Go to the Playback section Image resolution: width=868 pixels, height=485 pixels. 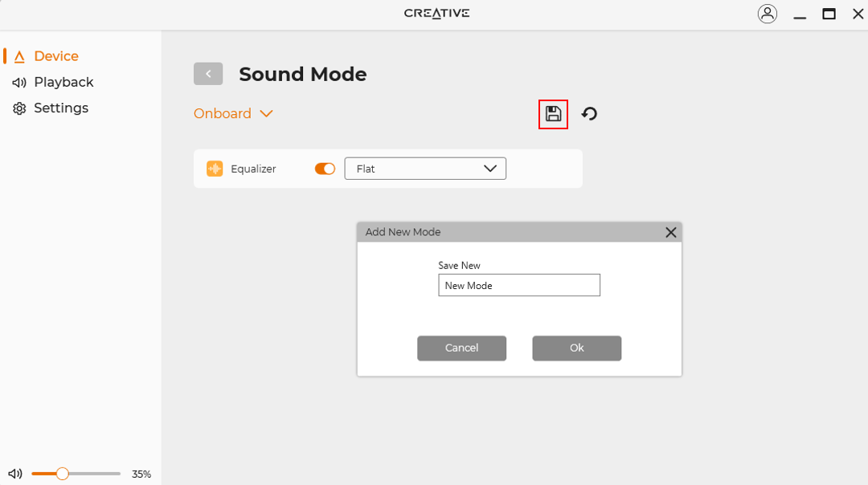click(x=63, y=82)
